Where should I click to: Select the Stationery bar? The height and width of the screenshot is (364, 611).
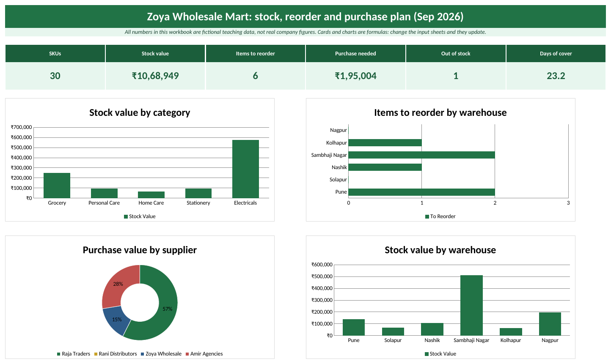pos(198,193)
